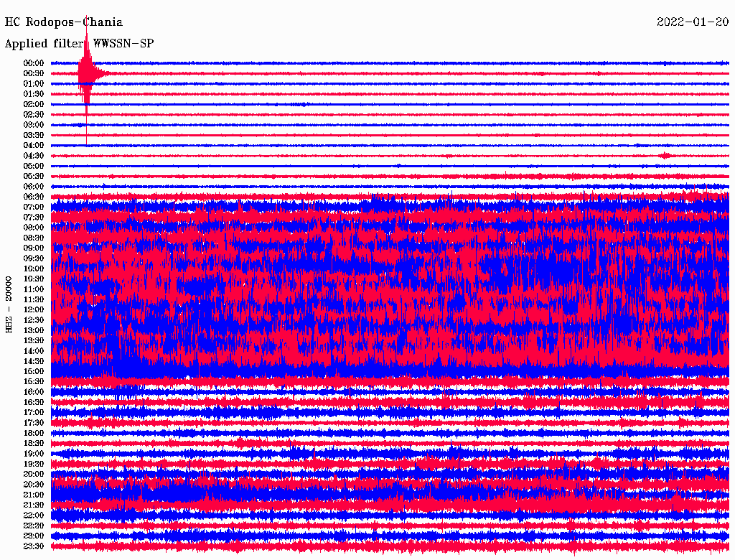The width and height of the screenshot is (735, 560).
Task: Select the 13:30 time label
Action: (34, 340)
